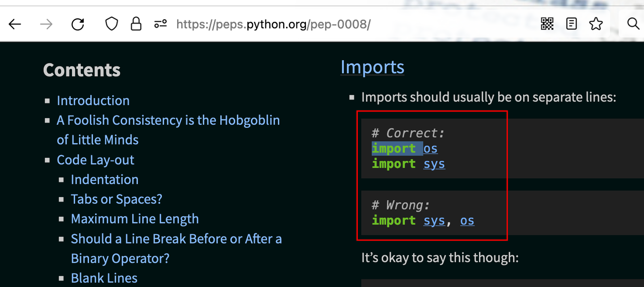Click the search magnifier icon
Image resolution: width=644 pixels, height=287 pixels.
pyautogui.click(x=633, y=24)
